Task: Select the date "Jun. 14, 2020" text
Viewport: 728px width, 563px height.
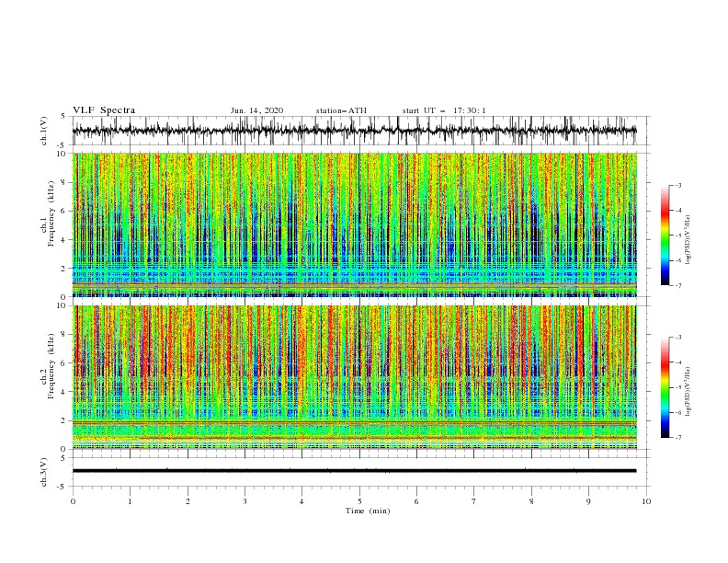Action: click(256, 110)
